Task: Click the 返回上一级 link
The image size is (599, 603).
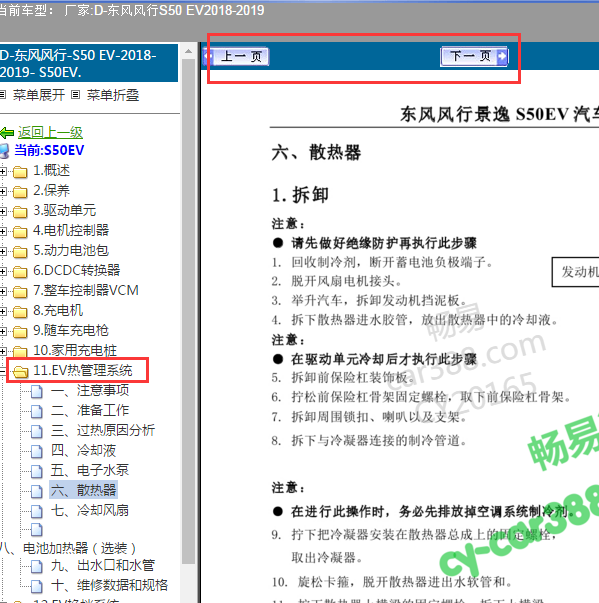Action: tap(50, 132)
